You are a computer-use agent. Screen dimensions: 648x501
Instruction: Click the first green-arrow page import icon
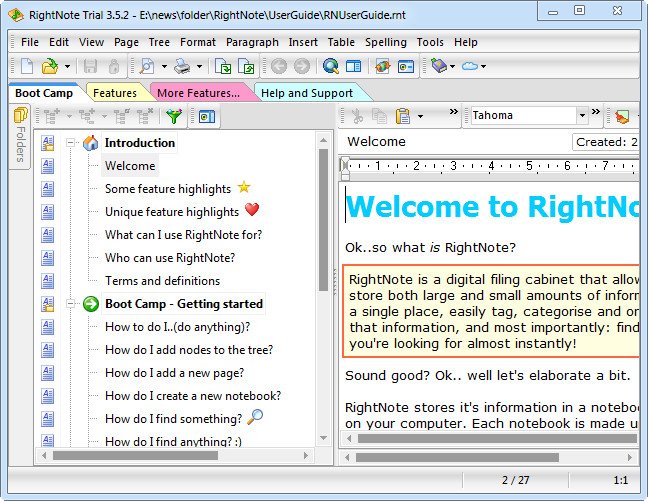click(224, 66)
